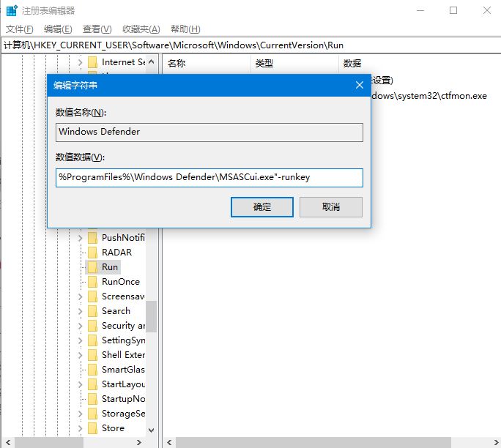Expand the SettingSyn tree node
Viewport: 501px width, 448px height.
click(80, 340)
